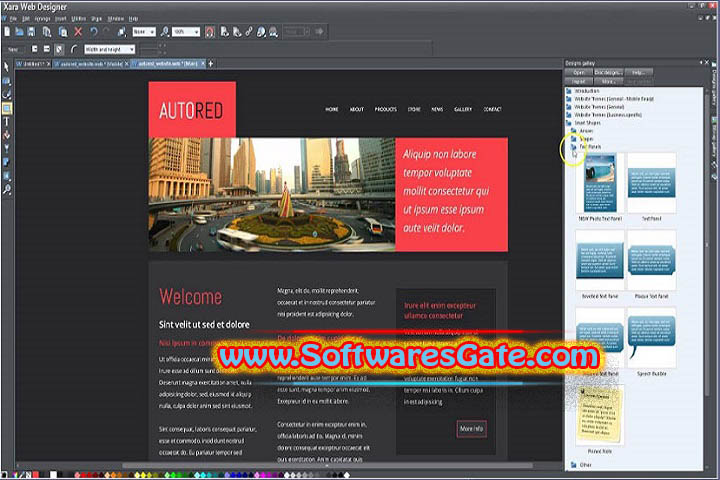720x480 pixels.
Task: Click the Paste icon
Action: pyautogui.click(x=63, y=32)
